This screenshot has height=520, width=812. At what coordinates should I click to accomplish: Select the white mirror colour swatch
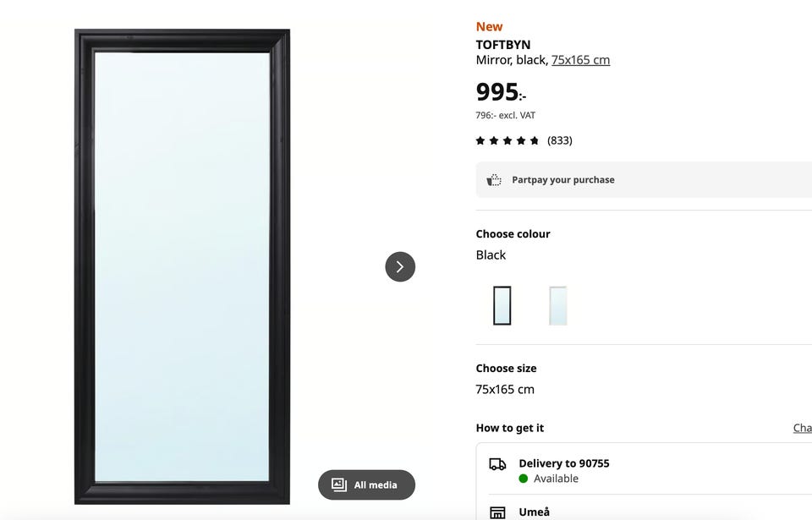pyautogui.click(x=557, y=305)
